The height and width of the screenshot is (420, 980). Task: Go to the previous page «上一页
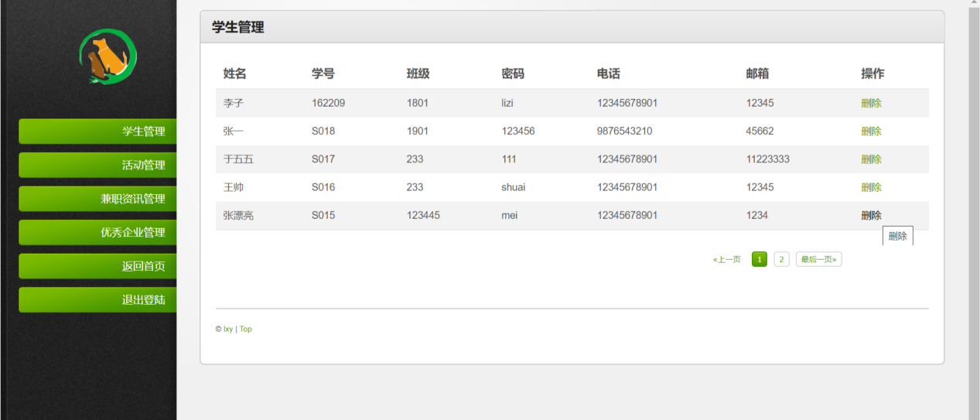727,259
